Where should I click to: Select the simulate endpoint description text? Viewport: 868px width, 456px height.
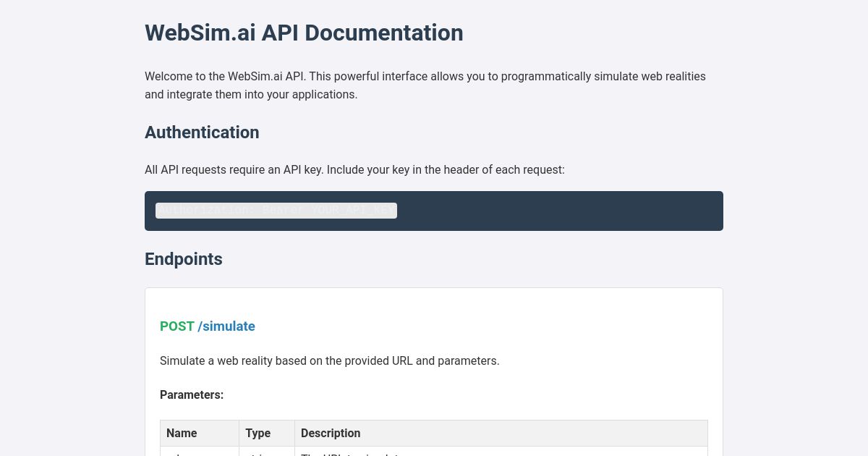pyautogui.click(x=330, y=360)
